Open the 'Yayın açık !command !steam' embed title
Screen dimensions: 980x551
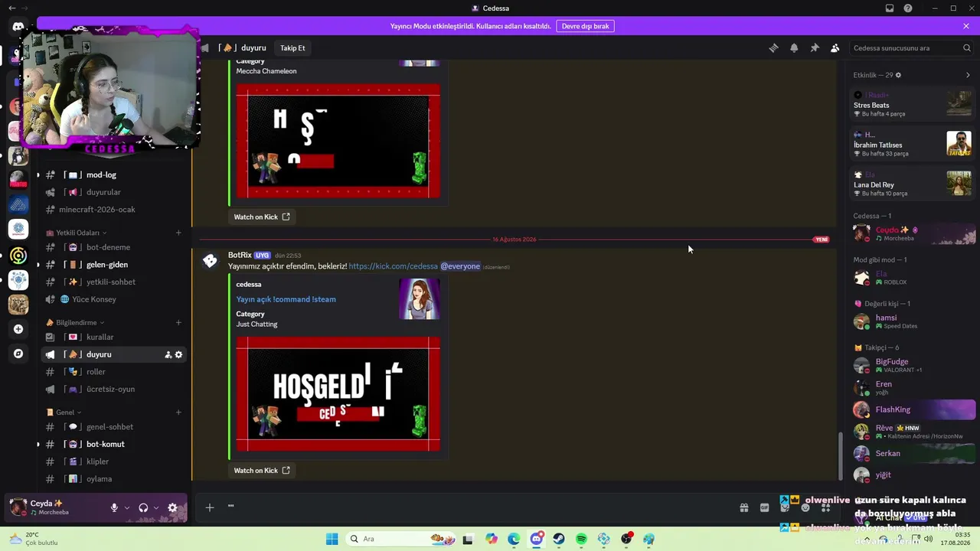[286, 299]
